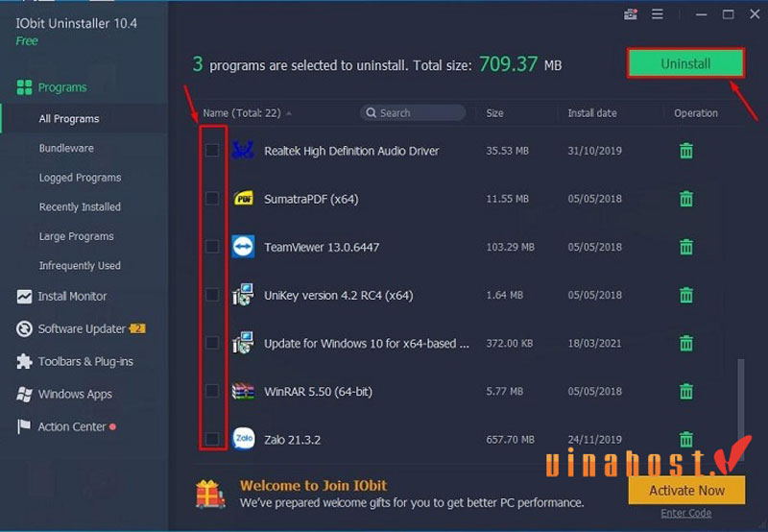Tick the Realtek High Definition Audio Driver checkbox
768x532 pixels.
pos(212,150)
